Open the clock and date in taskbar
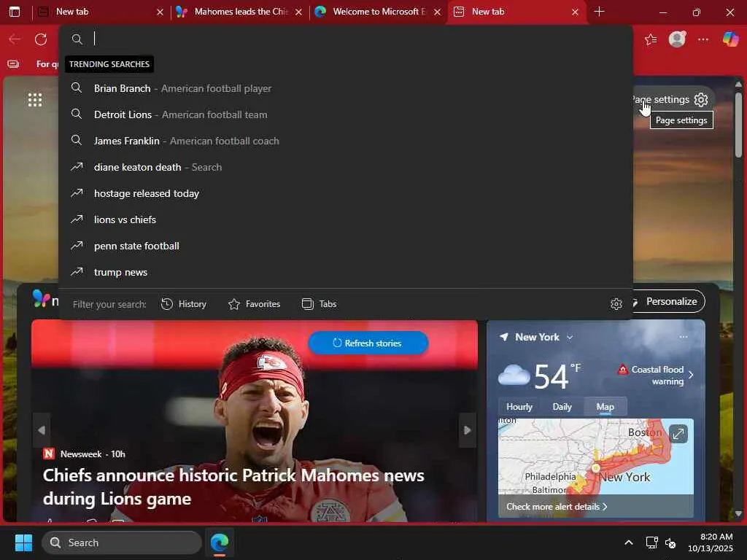Viewport: 747px width, 560px height. (711, 542)
